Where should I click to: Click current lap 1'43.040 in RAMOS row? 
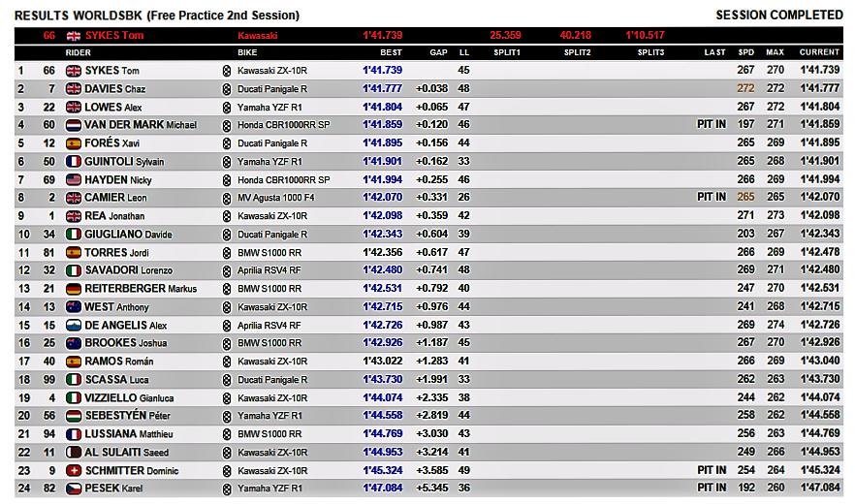[x=820, y=362]
